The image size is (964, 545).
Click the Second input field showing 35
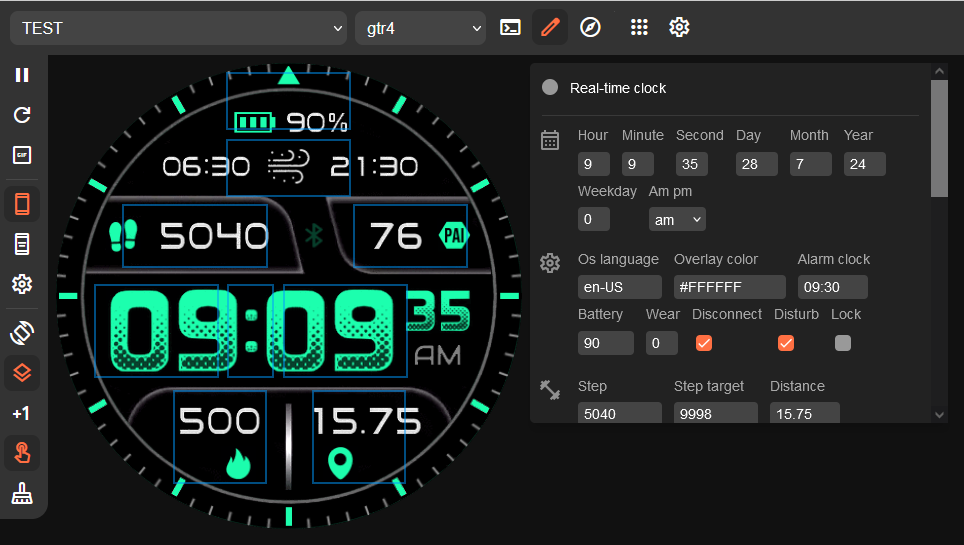tap(692, 164)
